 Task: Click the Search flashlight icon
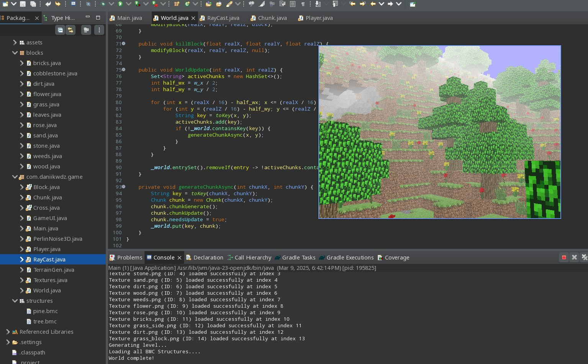[229, 4]
